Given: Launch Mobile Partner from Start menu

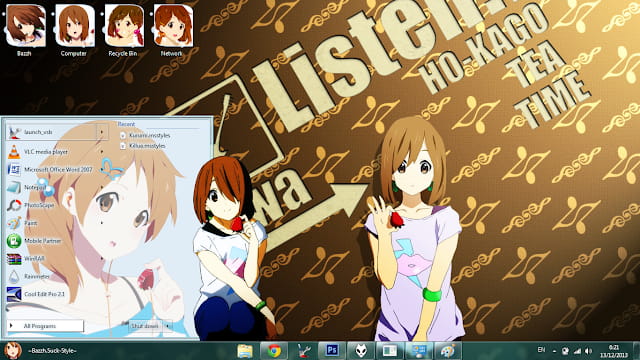Looking at the screenshot, I should pos(56,241).
